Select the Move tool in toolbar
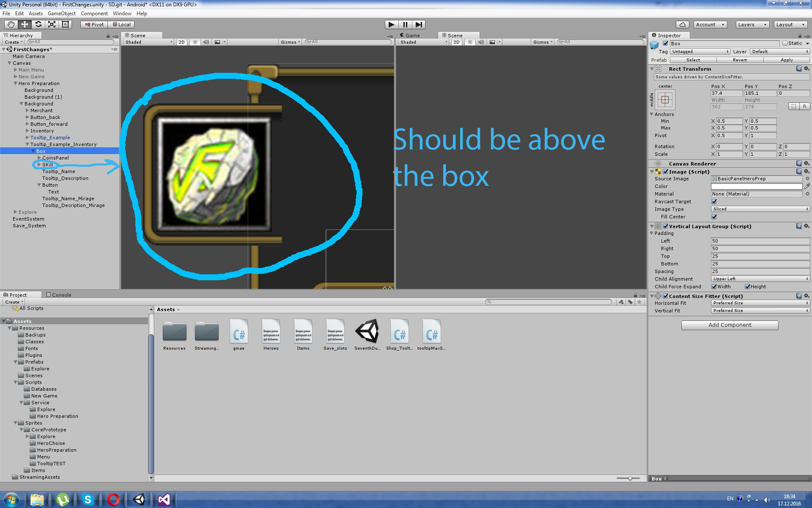The width and height of the screenshot is (812, 508). 25,25
